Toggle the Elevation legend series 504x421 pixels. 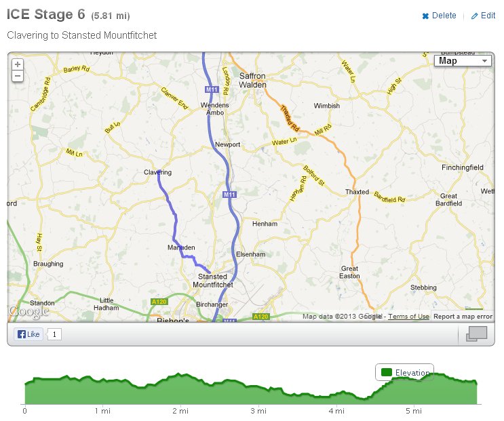point(405,372)
